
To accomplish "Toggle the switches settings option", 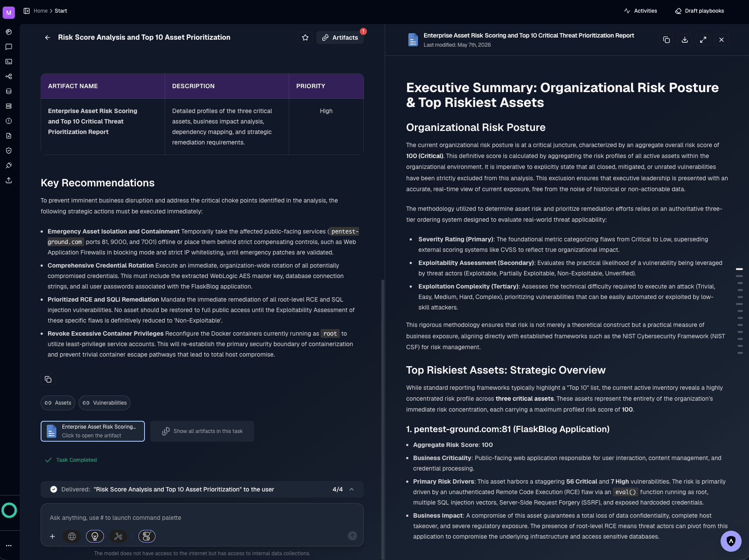I will [x=147, y=536].
